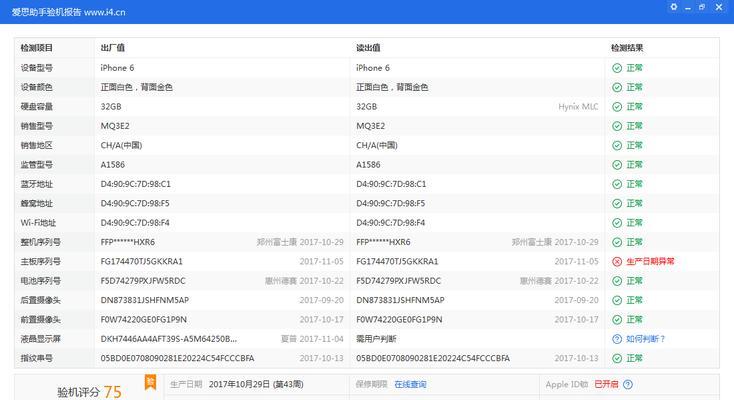
Task: Click read 正面白色，背面金色 color value
Action: [x=392, y=87]
